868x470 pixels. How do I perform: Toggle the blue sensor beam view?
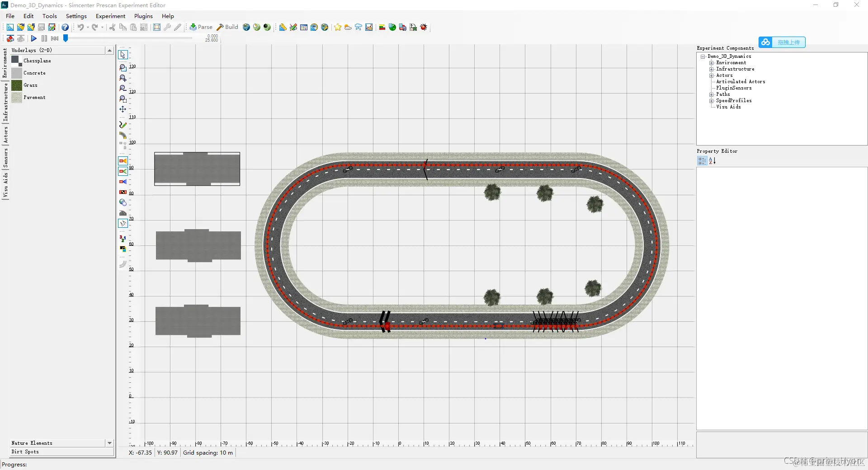(123, 182)
